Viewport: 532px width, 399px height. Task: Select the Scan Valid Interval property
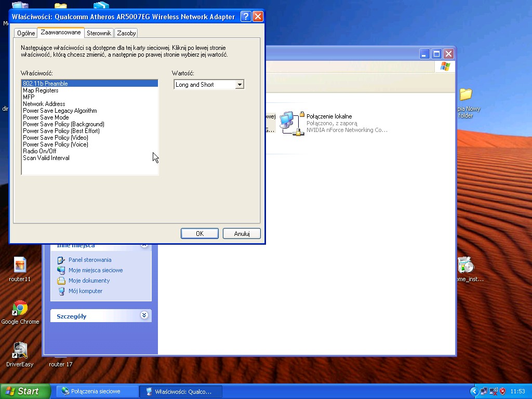(x=90, y=158)
